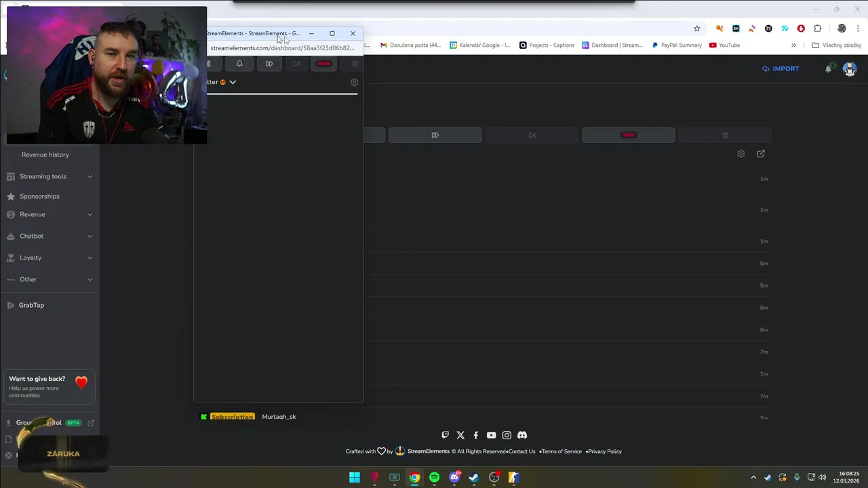
Task: Click the red Opera-style extension icon
Action: click(801, 28)
